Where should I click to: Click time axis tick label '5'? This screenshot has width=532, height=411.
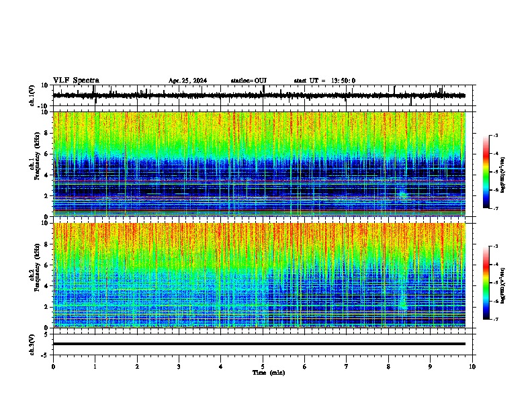(x=263, y=367)
